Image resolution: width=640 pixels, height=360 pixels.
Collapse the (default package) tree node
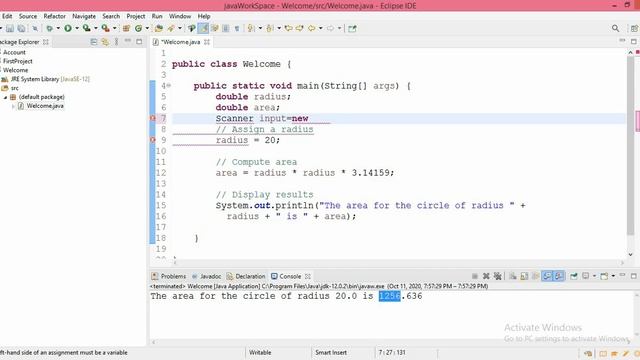point(5,97)
